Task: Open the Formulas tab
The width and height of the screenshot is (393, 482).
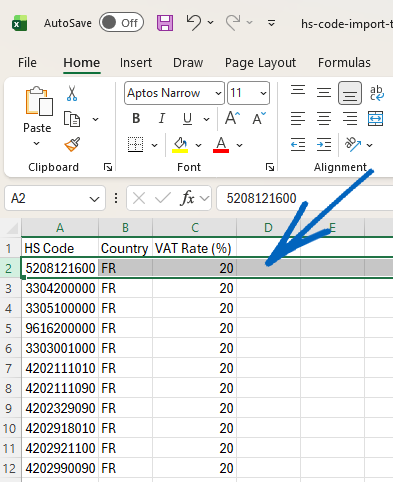Action: [344, 63]
